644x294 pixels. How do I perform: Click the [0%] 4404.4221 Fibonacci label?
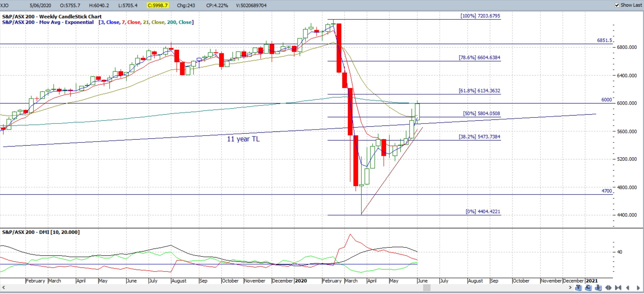click(x=483, y=212)
